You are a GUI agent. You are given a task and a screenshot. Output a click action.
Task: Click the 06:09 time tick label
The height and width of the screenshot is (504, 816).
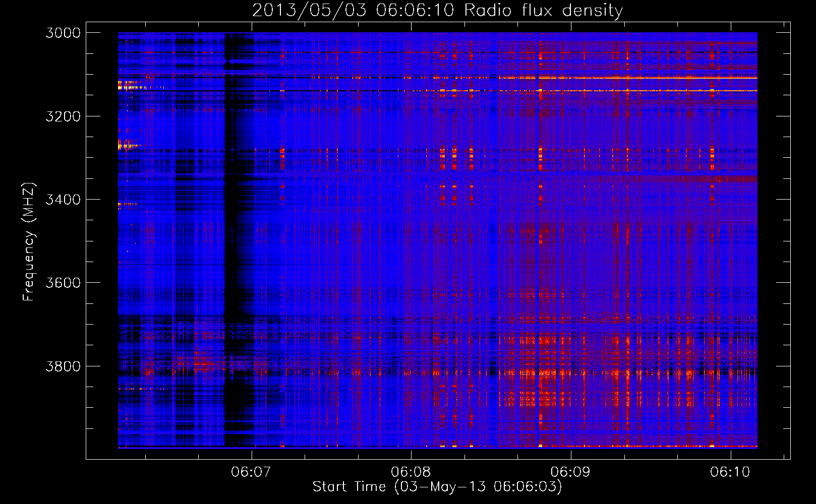(571, 472)
